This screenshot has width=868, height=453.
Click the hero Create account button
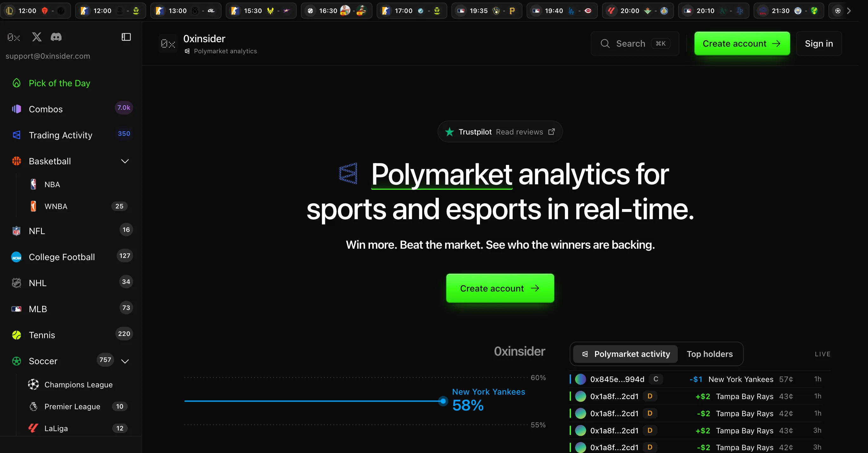pyautogui.click(x=500, y=288)
